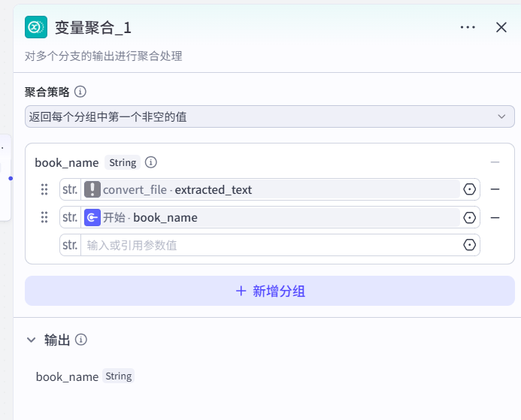
Task: Show info tooltip for 输出
Action: click(x=81, y=340)
